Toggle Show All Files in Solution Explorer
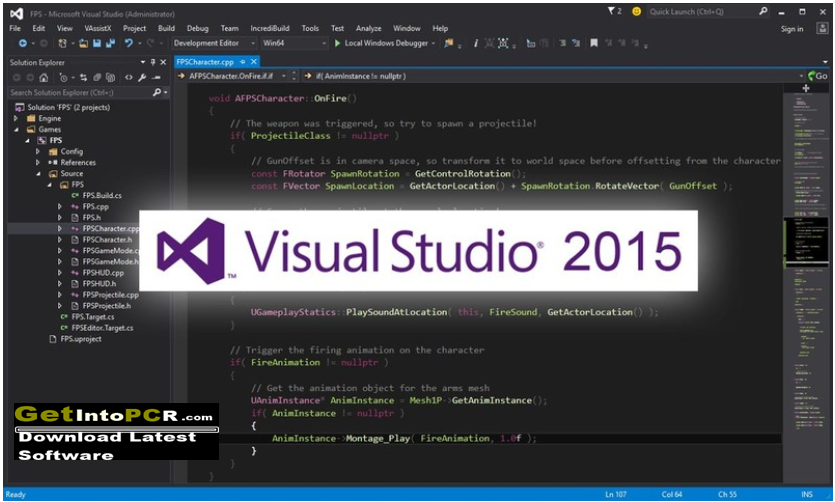Viewport: 835px width, 502px height. 110,77
